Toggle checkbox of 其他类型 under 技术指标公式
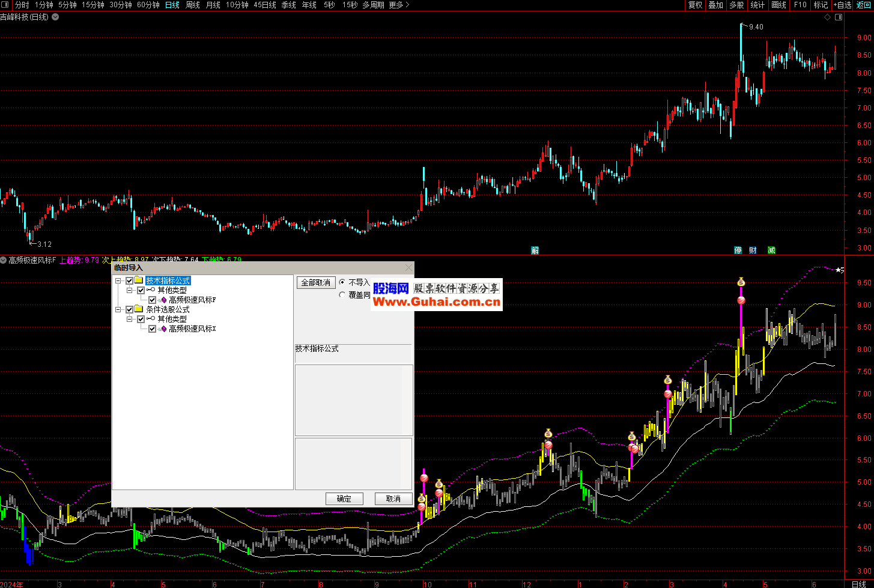Image resolution: width=874 pixels, height=588 pixels. coord(141,290)
